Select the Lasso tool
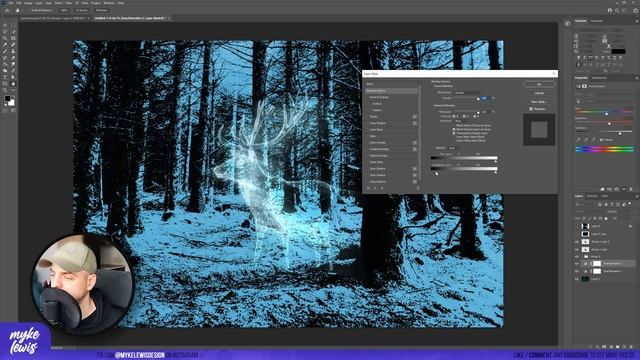 tap(5, 31)
